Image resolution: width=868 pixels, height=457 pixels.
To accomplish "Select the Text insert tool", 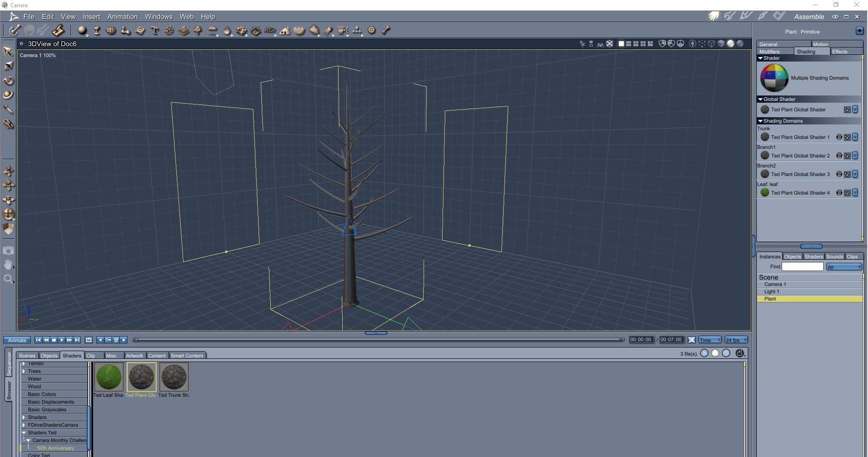I will [x=155, y=30].
